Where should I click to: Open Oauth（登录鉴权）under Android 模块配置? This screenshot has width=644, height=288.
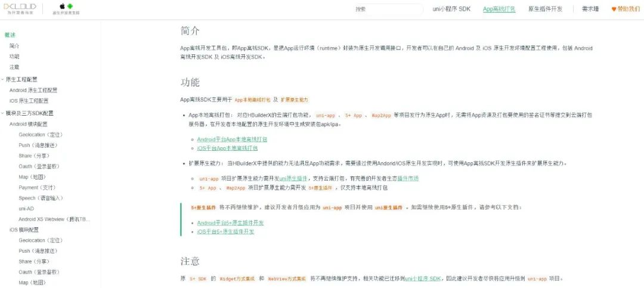39,167
